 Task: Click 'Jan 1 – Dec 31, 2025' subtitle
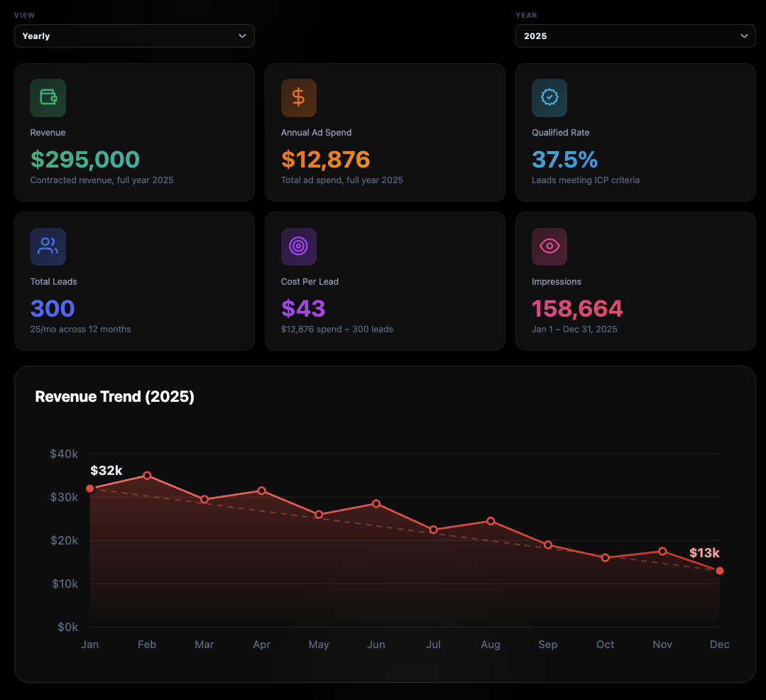(574, 329)
